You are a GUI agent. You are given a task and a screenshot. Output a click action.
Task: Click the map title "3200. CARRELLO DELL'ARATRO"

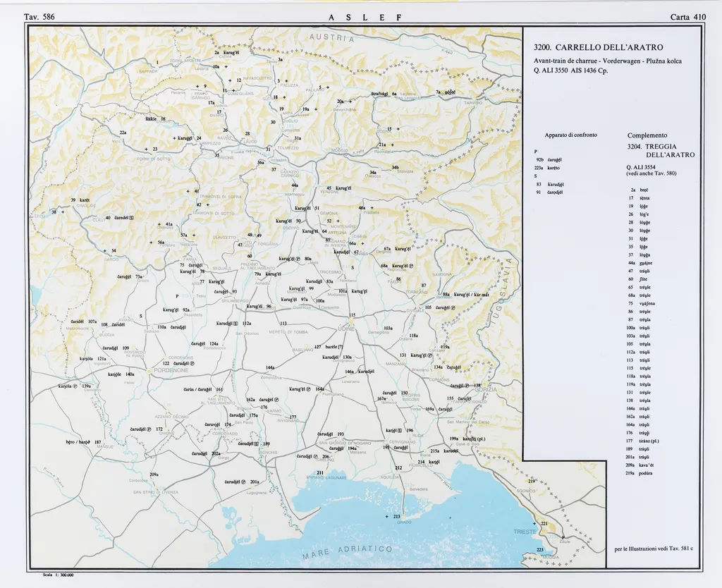pos(599,47)
